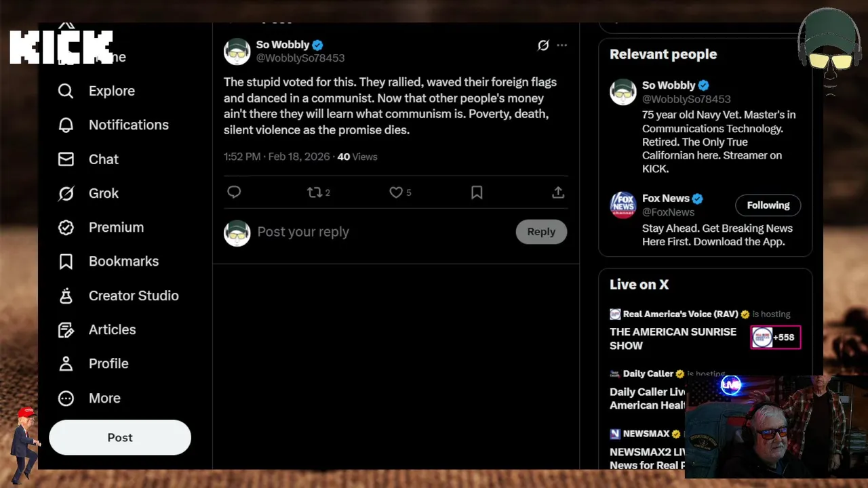Join The American Sunrise Show live thumbnail
The width and height of the screenshot is (868, 488).
775,338
